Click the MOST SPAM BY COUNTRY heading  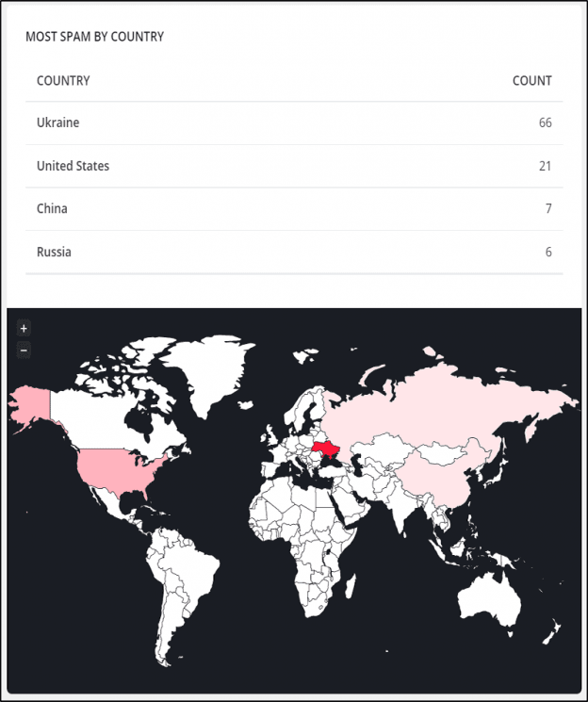(x=95, y=37)
